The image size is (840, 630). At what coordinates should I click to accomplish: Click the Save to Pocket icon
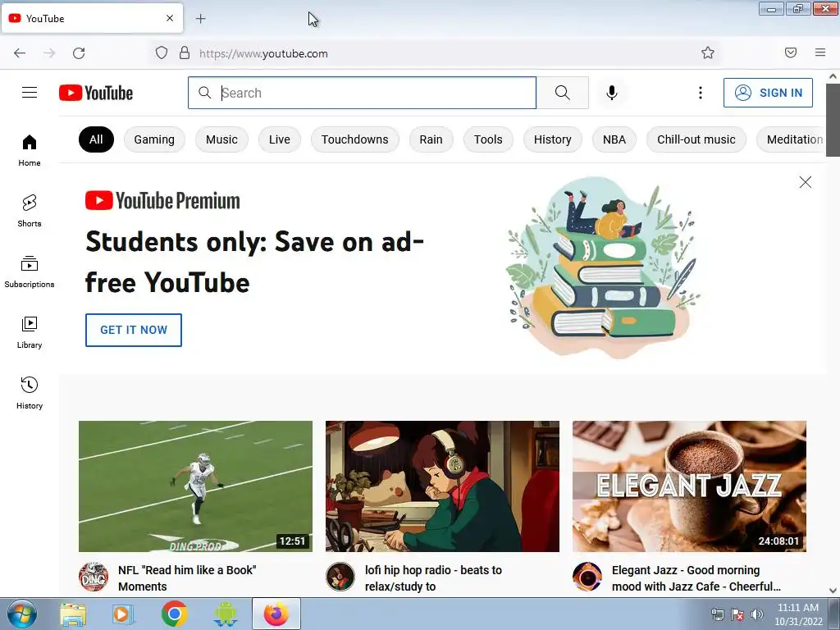pos(791,52)
